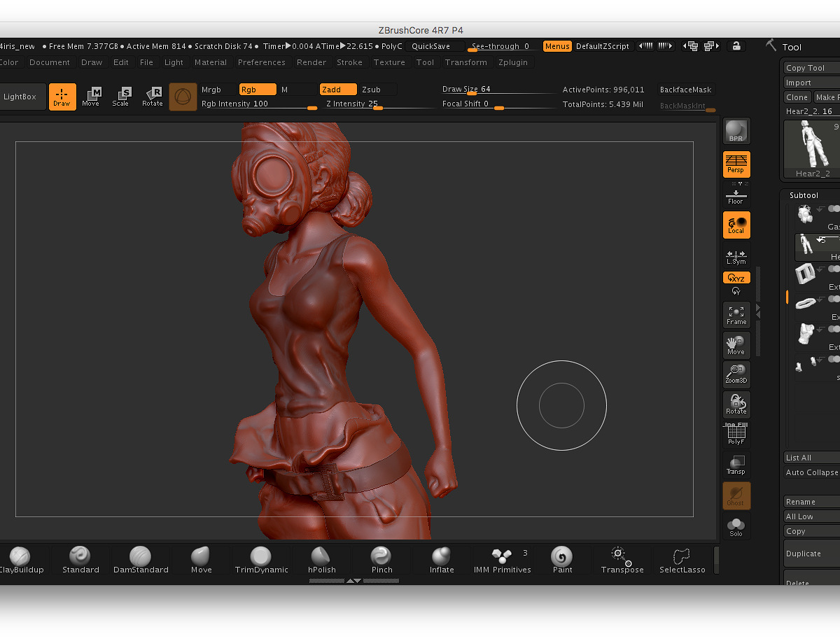Image resolution: width=840 pixels, height=641 pixels.
Task: Click the Rotate canvas navigation button
Action: point(736,404)
